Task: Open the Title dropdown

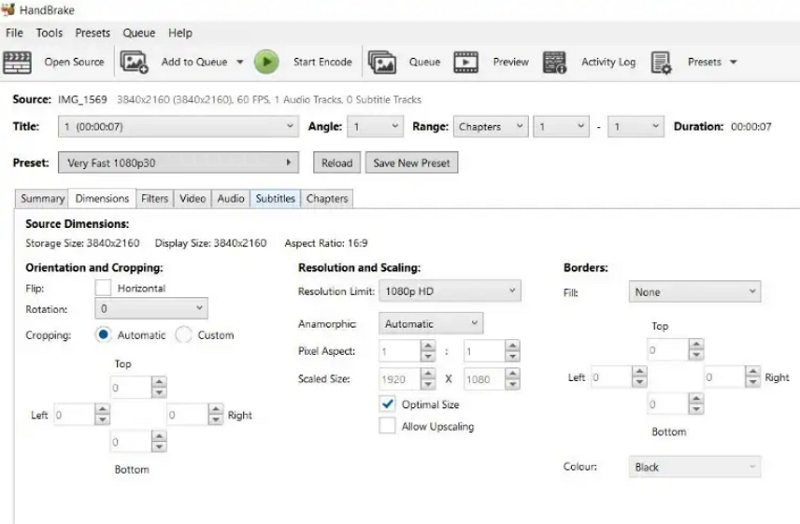Action: pyautogui.click(x=178, y=127)
